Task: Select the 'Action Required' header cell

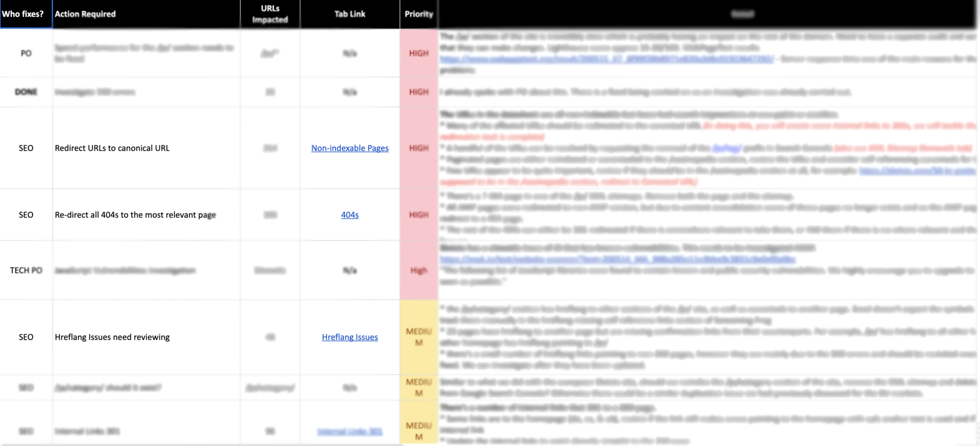Action: point(146,14)
